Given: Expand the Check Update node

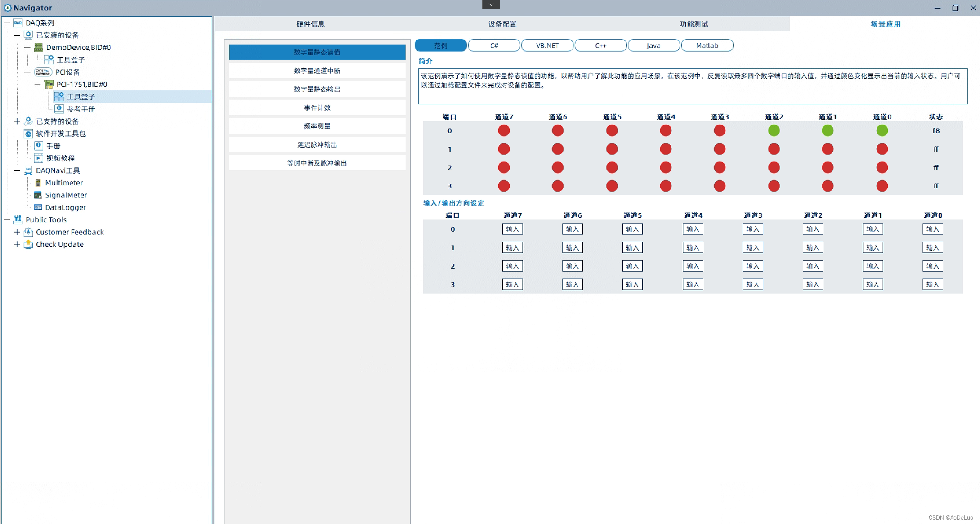Looking at the screenshot, I should pyautogui.click(x=17, y=244).
